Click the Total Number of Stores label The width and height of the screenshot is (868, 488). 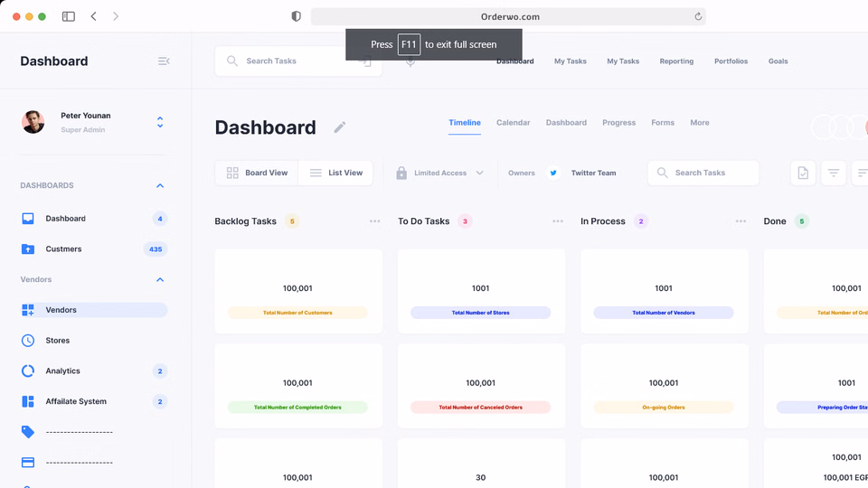coord(480,313)
